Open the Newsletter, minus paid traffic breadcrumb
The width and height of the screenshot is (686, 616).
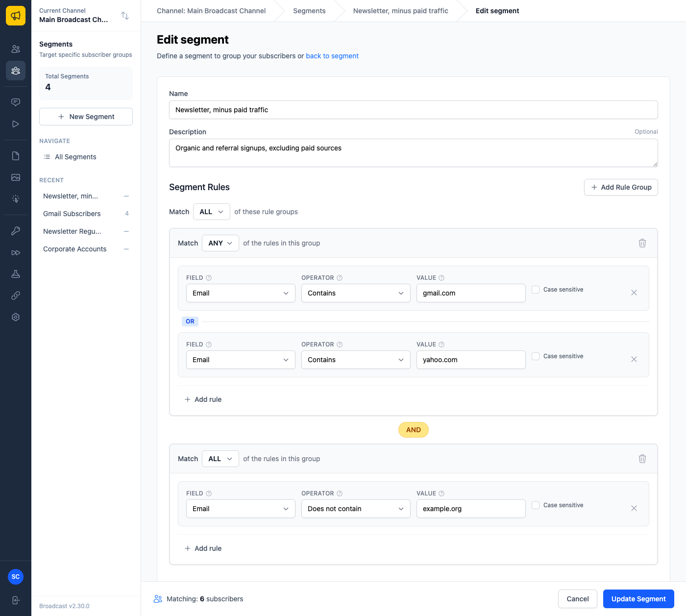tap(401, 11)
